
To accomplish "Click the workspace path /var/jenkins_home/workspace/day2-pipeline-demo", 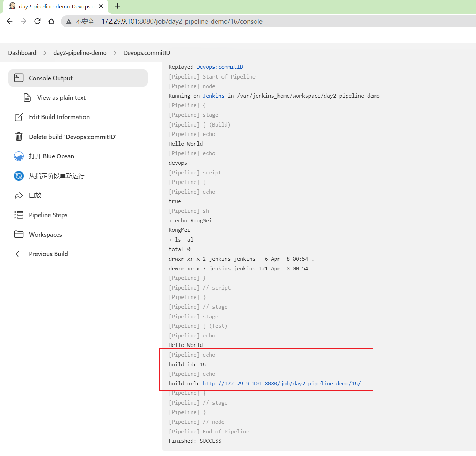I will (308, 96).
